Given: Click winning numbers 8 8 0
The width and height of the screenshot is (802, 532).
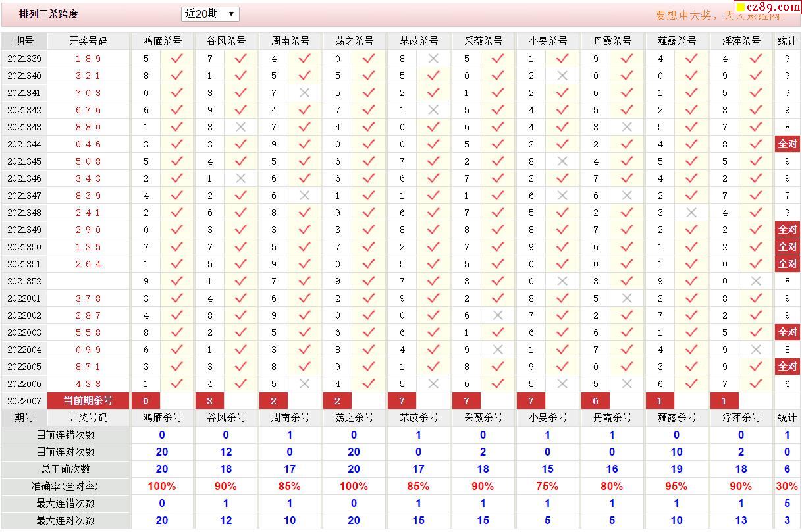Looking at the screenshot, I should pyautogui.click(x=88, y=127).
